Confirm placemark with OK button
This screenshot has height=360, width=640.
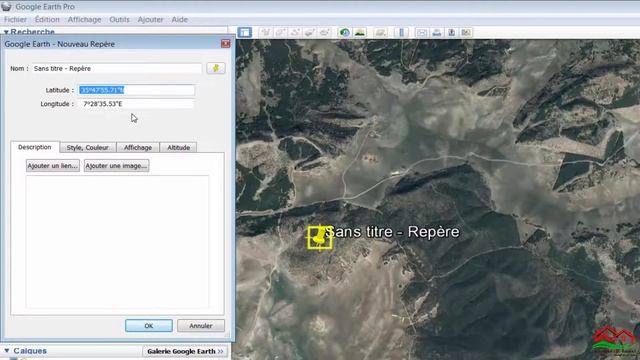tap(149, 326)
